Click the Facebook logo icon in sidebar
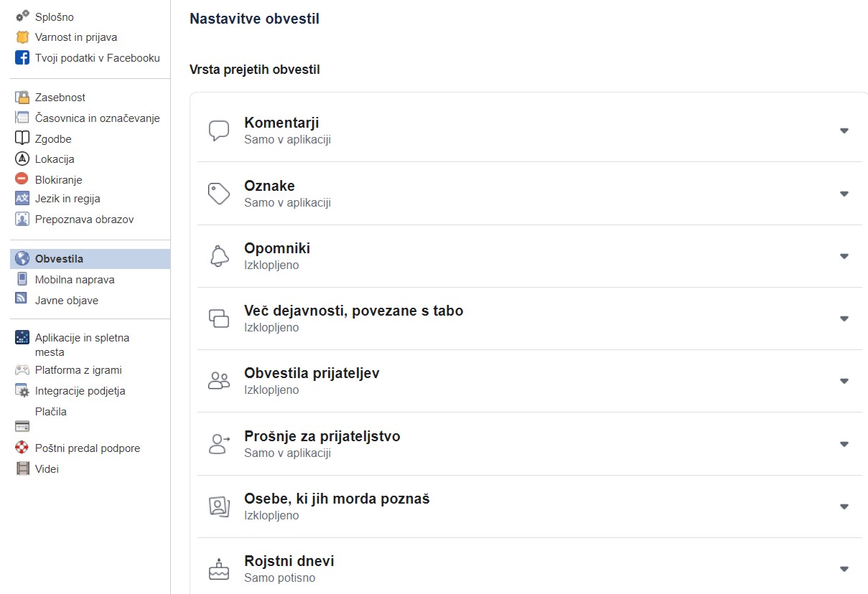This screenshot has width=868, height=594. click(22, 58)
